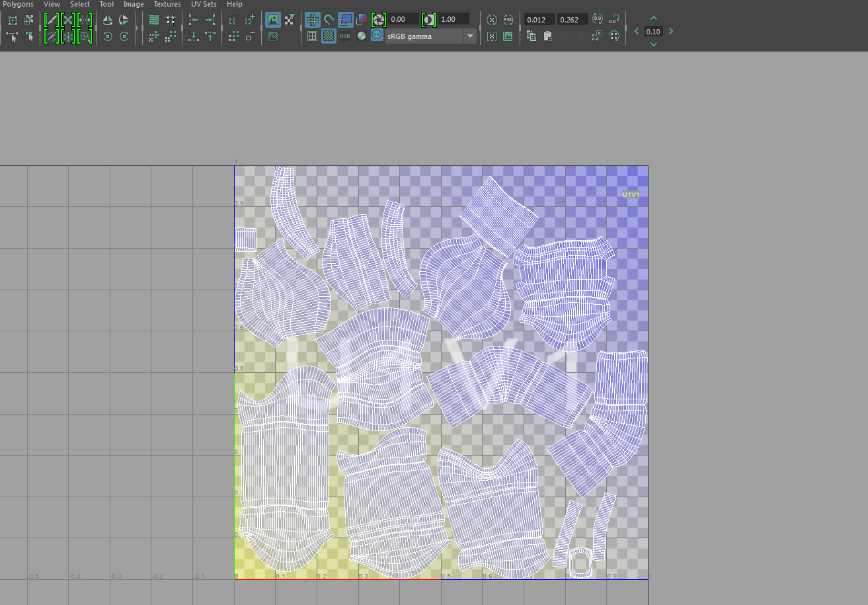Toggle the display image button

272,20
